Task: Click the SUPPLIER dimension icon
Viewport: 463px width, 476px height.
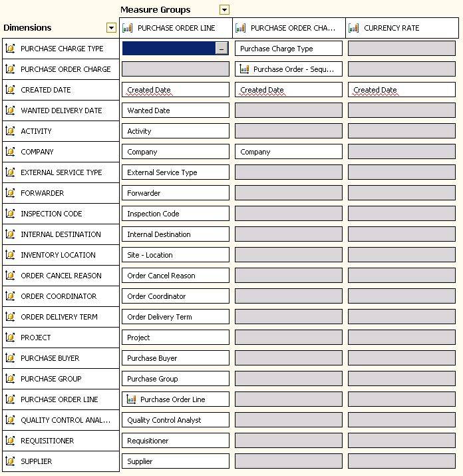Action: [10, 461]
